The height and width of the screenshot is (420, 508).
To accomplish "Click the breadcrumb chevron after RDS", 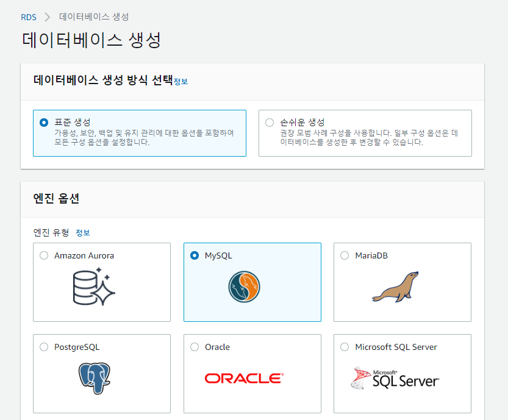I will [x=48, y=17].
